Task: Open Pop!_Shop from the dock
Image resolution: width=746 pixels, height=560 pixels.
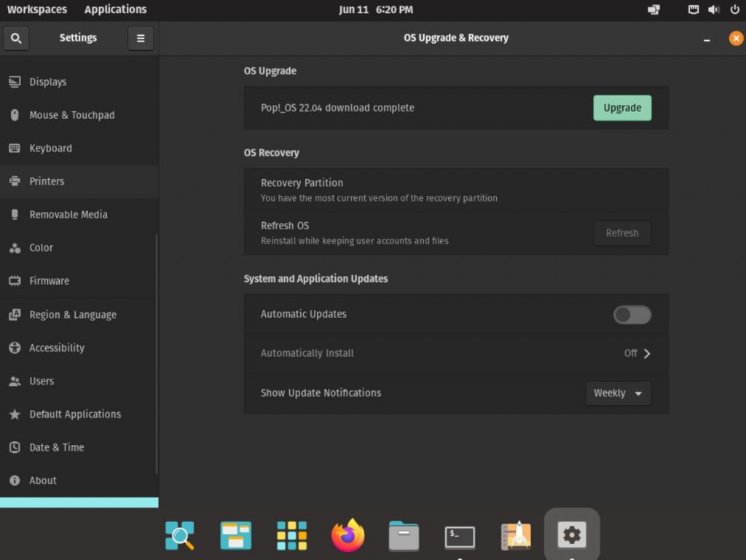Action: 516,535
